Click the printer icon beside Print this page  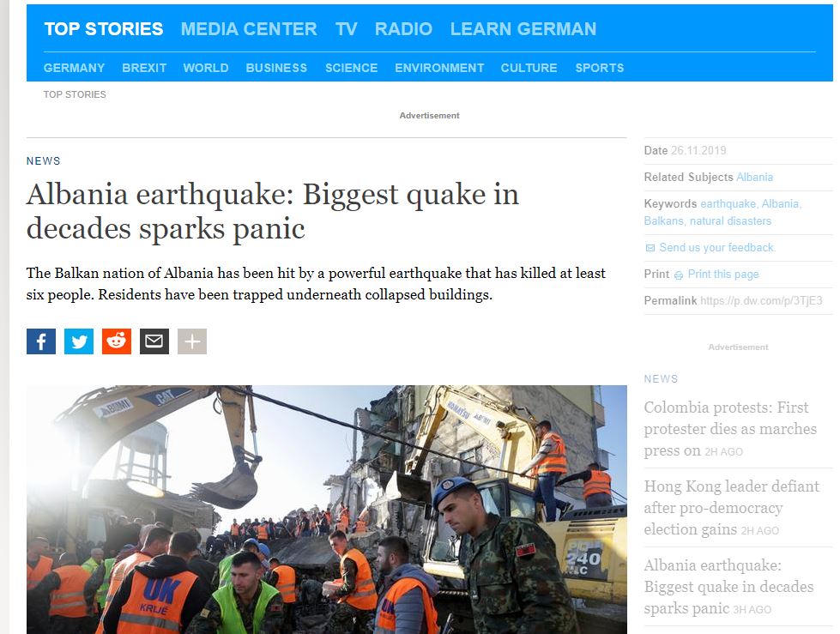click(679, 275)
